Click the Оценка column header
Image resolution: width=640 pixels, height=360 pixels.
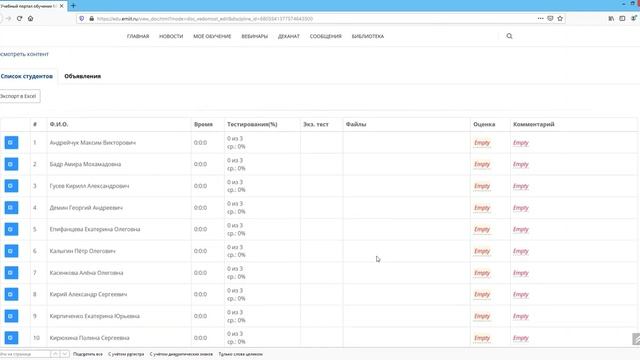484,124
